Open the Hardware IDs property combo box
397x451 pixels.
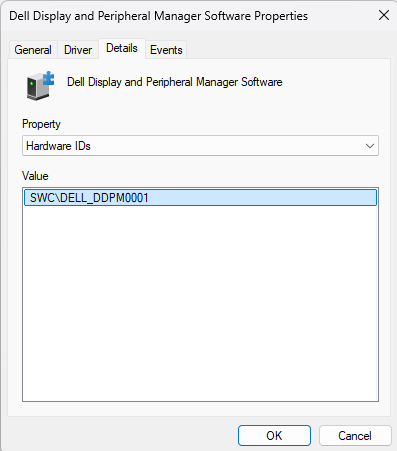(200, 146)
